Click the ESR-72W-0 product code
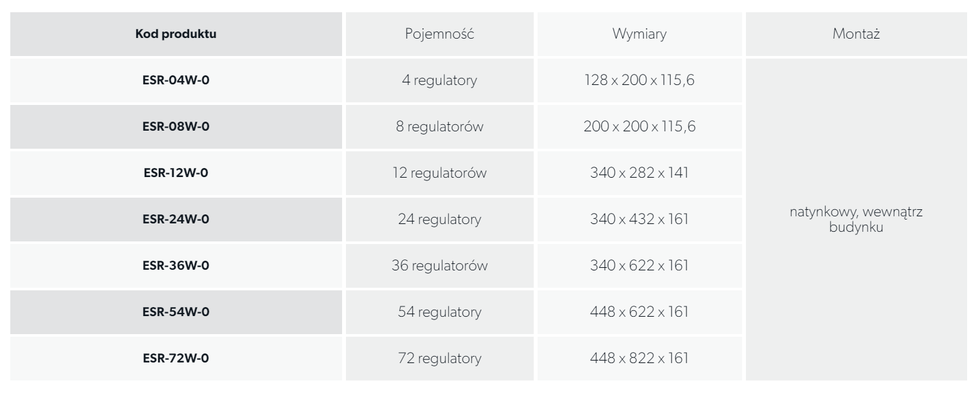This screenshot has width=980, height=394. 176,358
